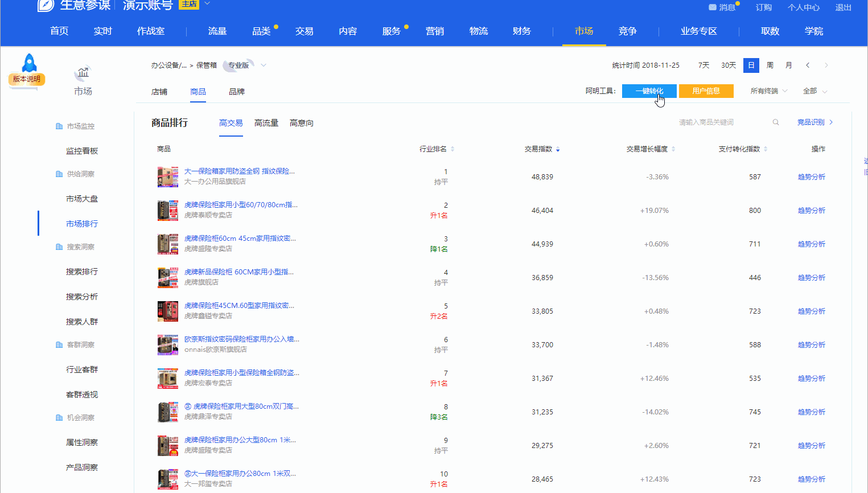868x493 pixels.
Task: Open thumbnail of 欧奈斯指纹密码保险柜 product
Action: pos(168,345)
